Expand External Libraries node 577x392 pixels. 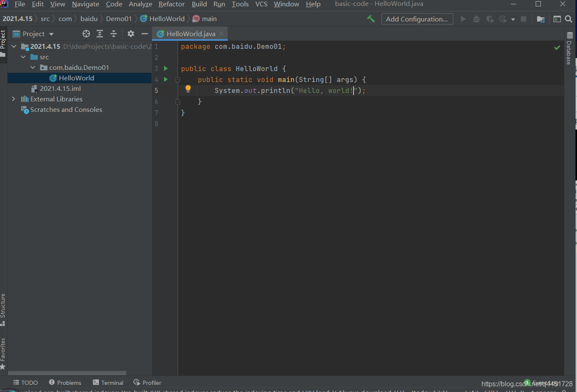click(14, 99)
